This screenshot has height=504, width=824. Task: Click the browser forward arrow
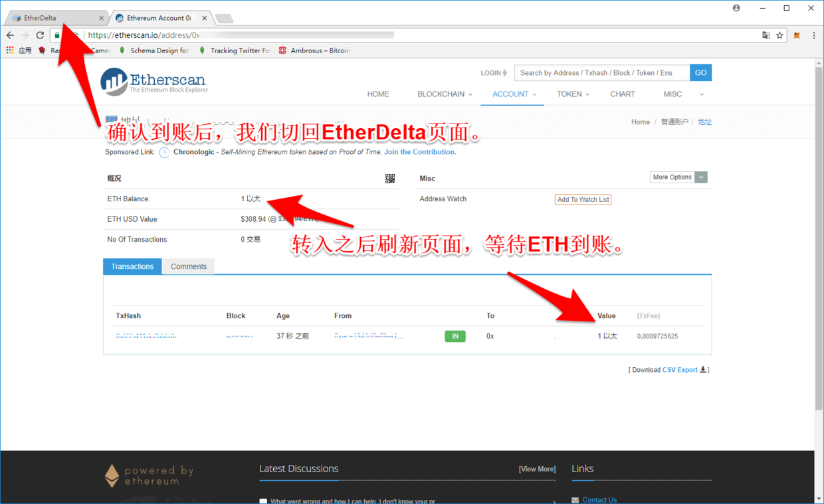tap(25, 35)
